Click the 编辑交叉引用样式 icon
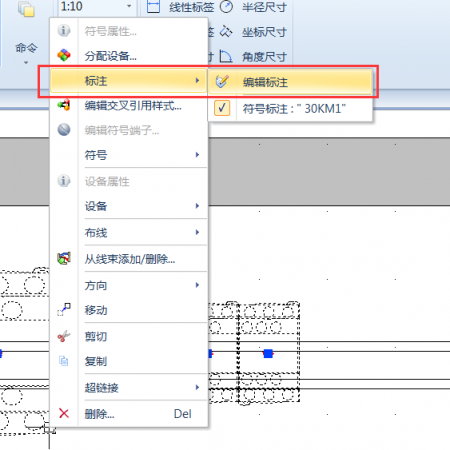 tap(64, 105)
